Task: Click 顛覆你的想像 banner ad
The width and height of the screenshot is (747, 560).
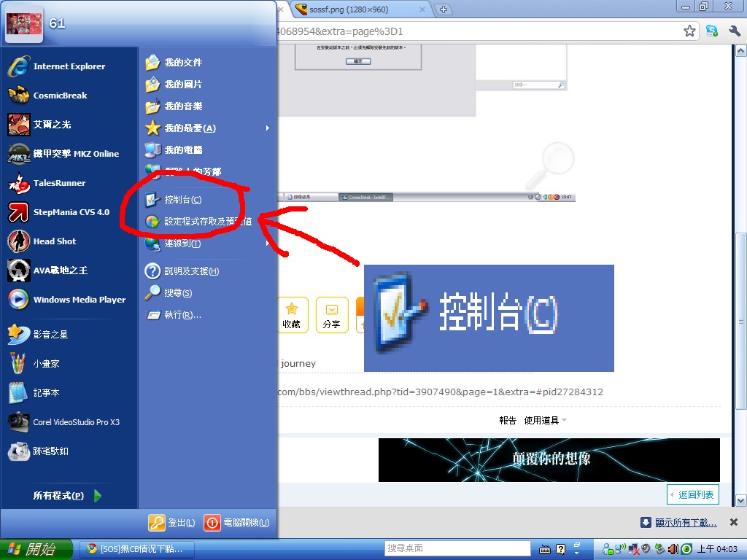Action: (549, 460)
